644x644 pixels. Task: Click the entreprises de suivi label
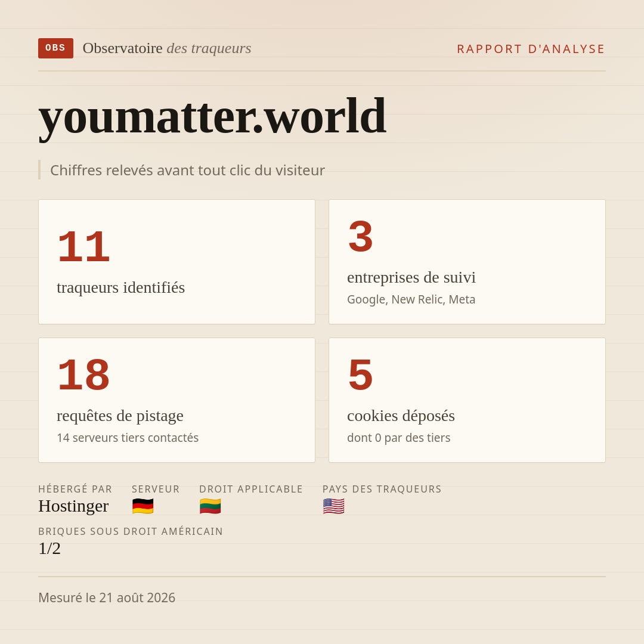coord(411,277)
